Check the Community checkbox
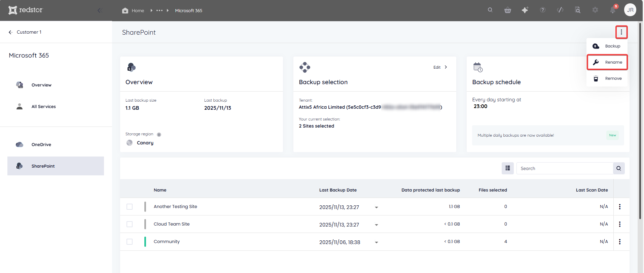The height and width of the screenshot is (273, 644). (x=130, y=242)
